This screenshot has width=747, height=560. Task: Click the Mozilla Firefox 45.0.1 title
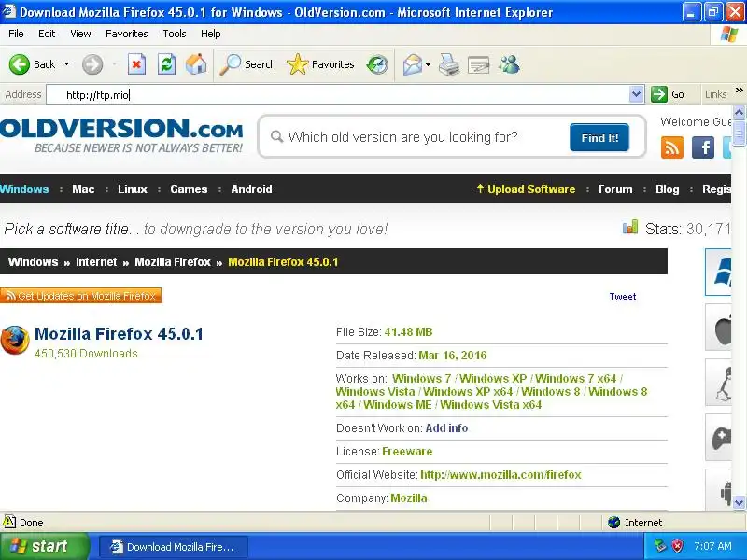[x=120, y=334]
